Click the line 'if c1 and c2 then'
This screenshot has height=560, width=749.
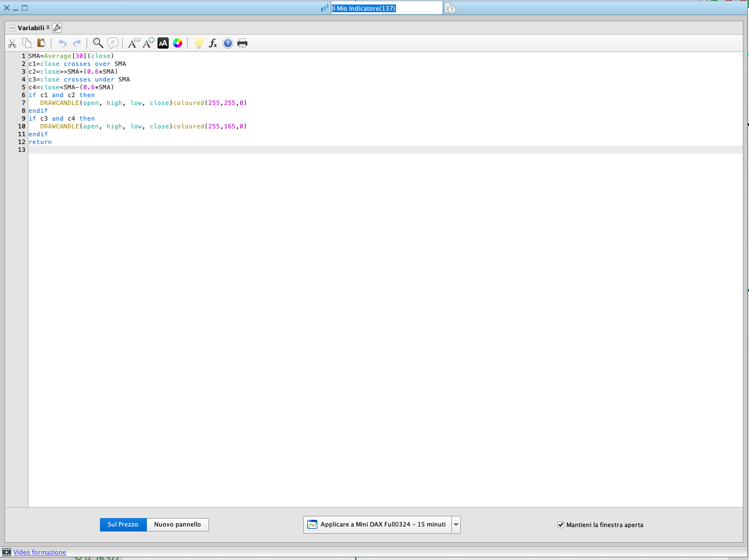(x=61, y=95)
